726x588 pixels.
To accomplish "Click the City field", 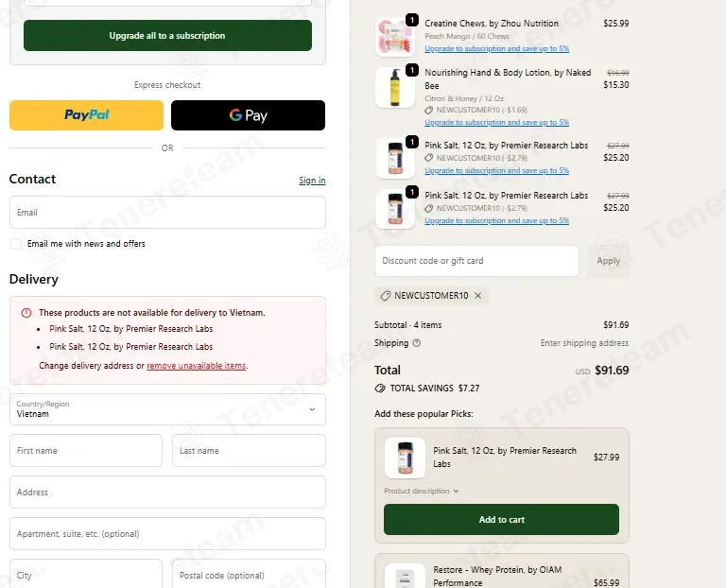I will (86, 574).
